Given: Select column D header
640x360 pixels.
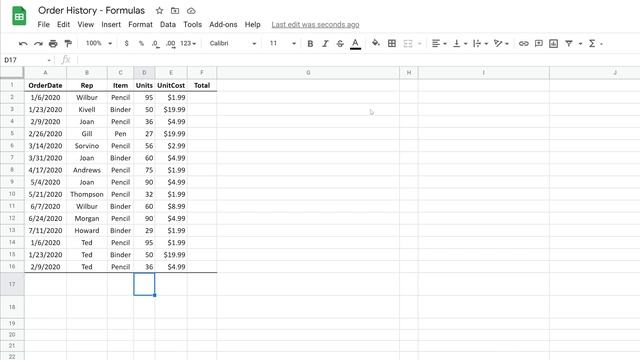Looking at the screenshot, I should 144,73.
